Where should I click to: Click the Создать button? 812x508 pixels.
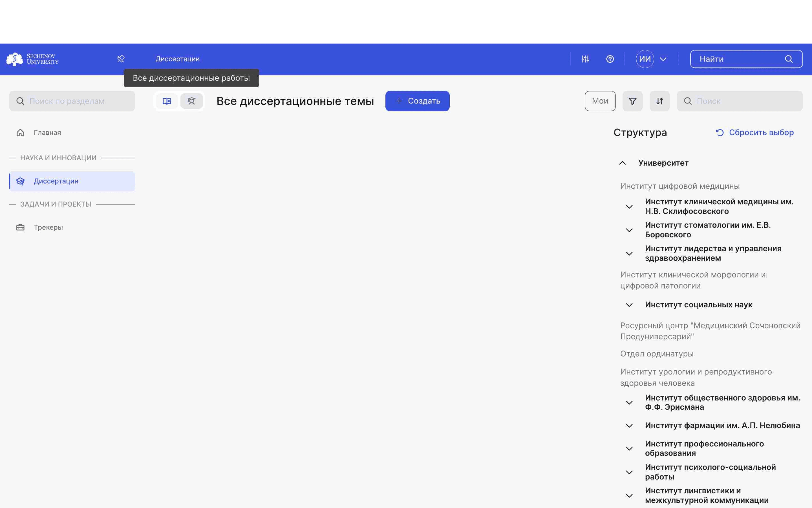coord(417,101)
